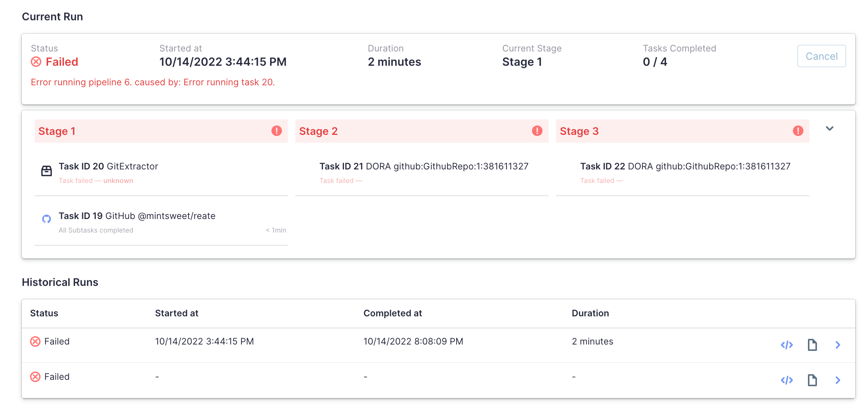This screenshot has height=411, width=868.
Task: Click the GitHub logo icon for Task 19
Action: click(x=47, y=219)
